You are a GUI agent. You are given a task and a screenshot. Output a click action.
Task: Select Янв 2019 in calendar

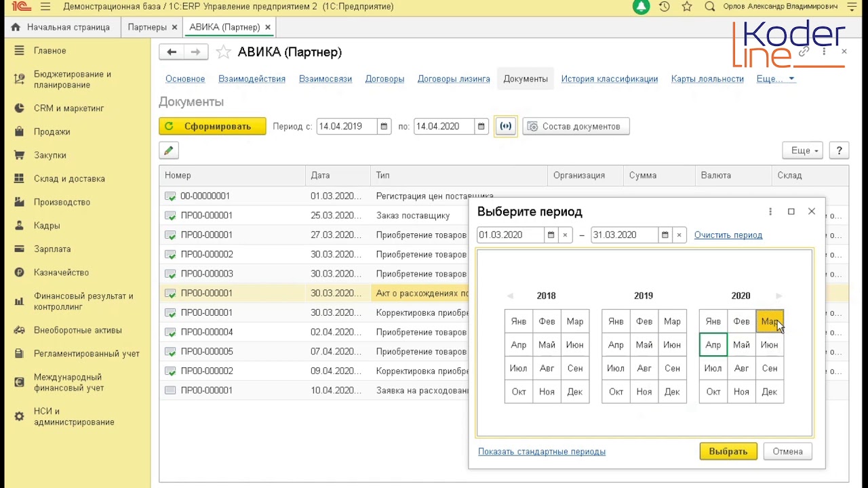[x=616, y=322]
